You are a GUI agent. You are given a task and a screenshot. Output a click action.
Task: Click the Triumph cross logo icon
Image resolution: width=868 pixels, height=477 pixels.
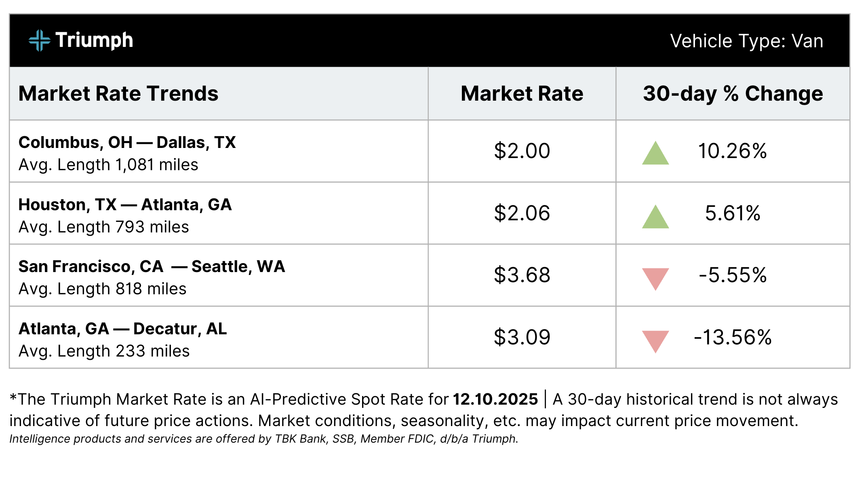pyautogui.click(x=39, y=40)
